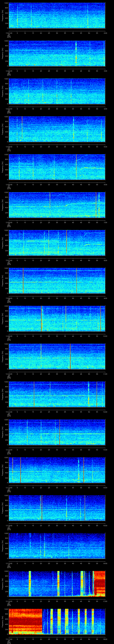Click the '13:01:00' start time label
Viewport: 114px width, 644px height.
(9, 33)
